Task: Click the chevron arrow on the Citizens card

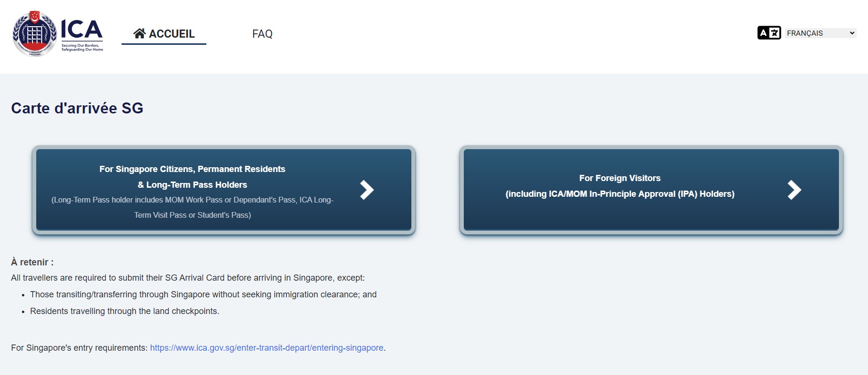Action: 367,190
